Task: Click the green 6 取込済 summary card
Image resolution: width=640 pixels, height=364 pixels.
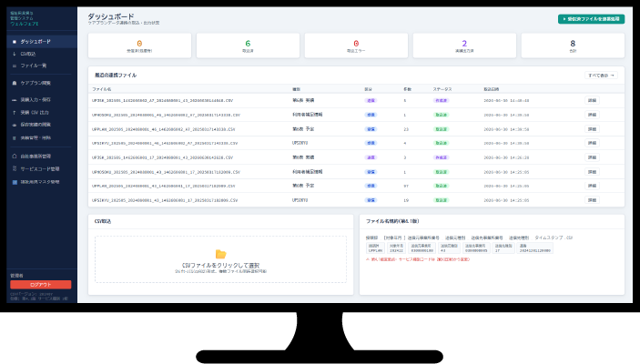Action: (x=248, y=45)
